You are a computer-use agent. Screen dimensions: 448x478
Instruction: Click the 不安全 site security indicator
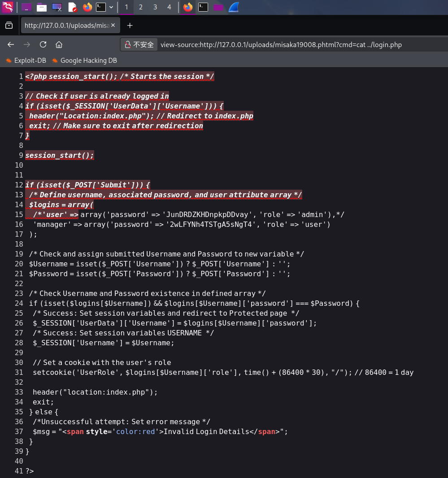coord(139,44)
